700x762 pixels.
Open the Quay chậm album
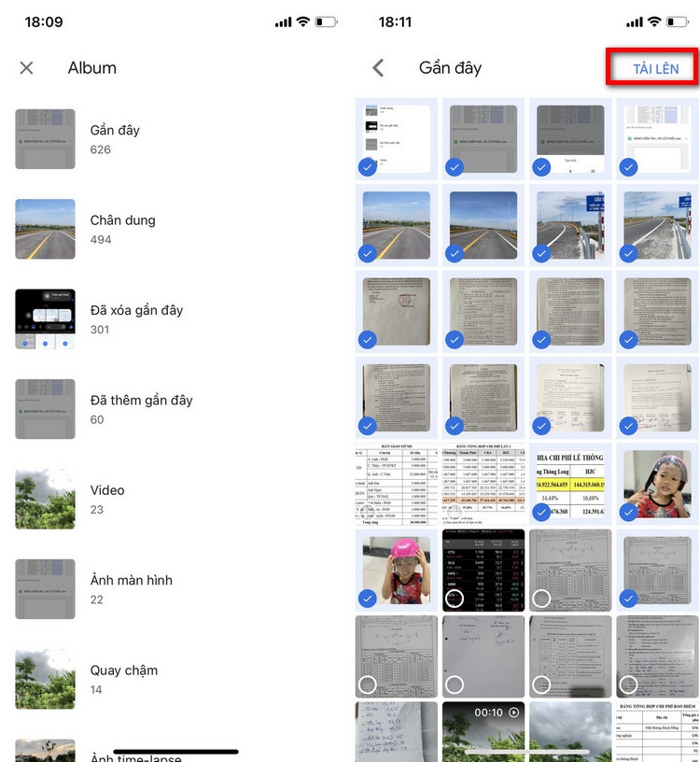tap(175, 679)
